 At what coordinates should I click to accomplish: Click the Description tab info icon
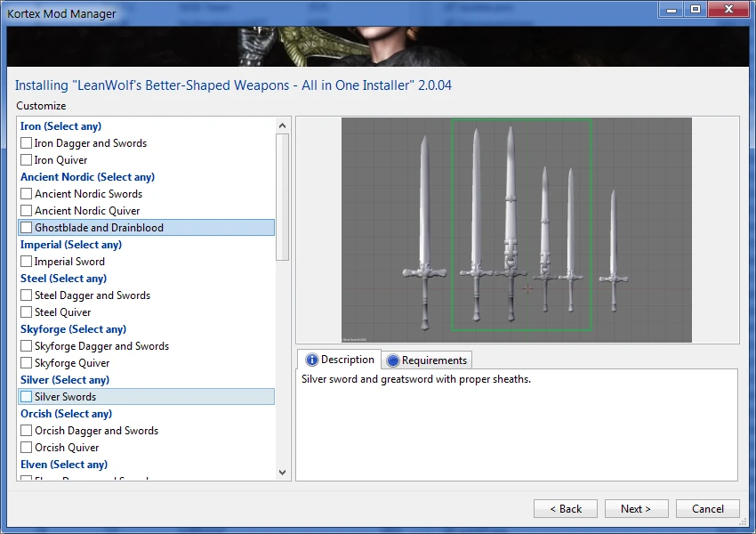coord(312,360)
